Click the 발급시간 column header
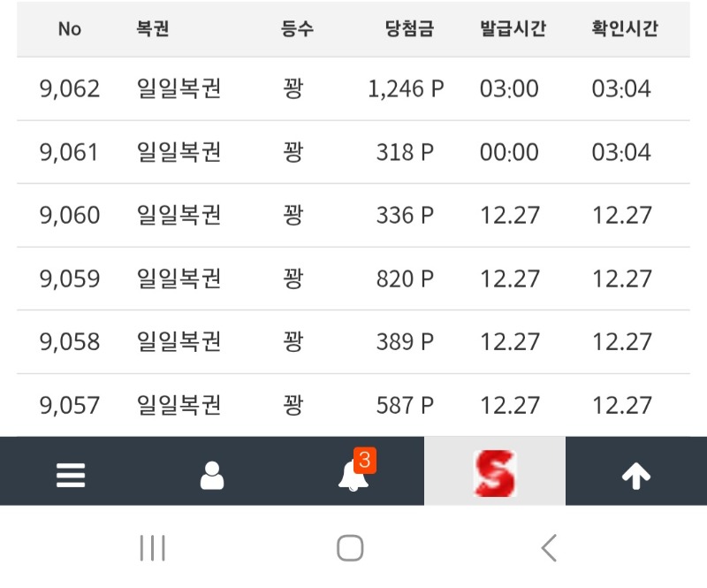 [x=513, y=28]
